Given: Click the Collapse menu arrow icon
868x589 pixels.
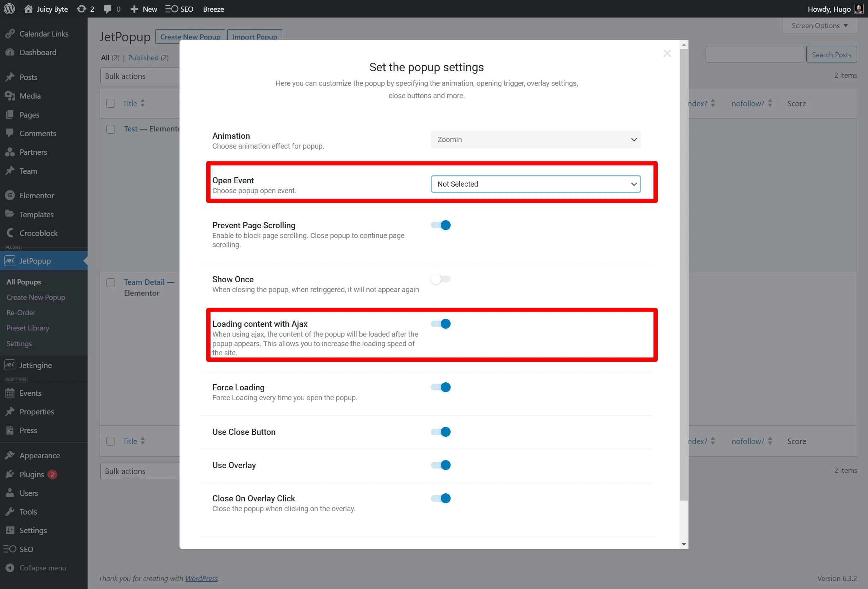Looking at the screenshot, I should (x=10, y=568).
